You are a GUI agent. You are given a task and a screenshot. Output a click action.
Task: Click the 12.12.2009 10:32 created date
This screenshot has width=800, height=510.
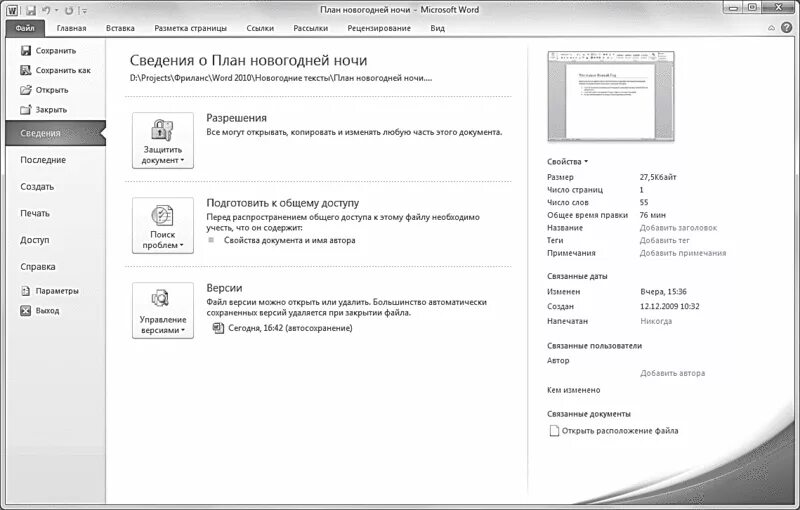(669, 307)
